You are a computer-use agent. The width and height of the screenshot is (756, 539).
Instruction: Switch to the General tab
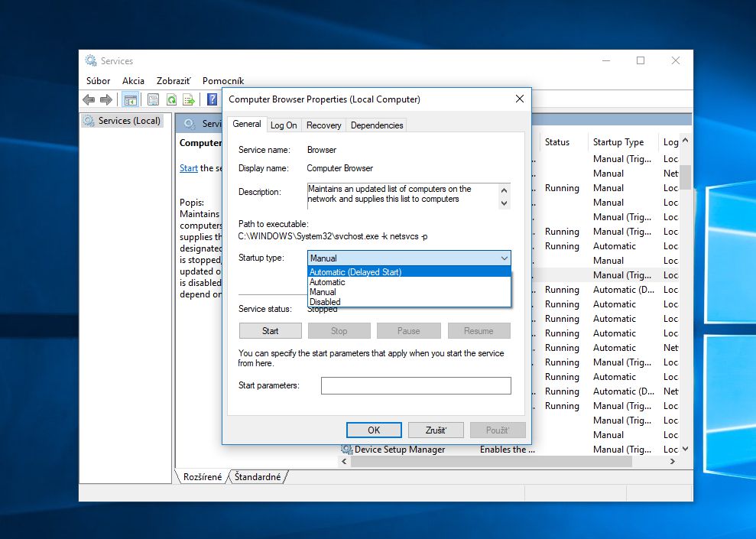coord(246,124)
